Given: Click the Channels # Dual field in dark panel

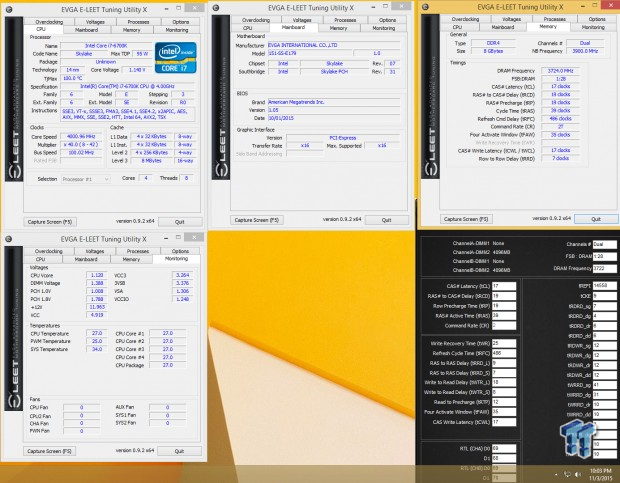Looking at the screenshot, I should 605,244.
